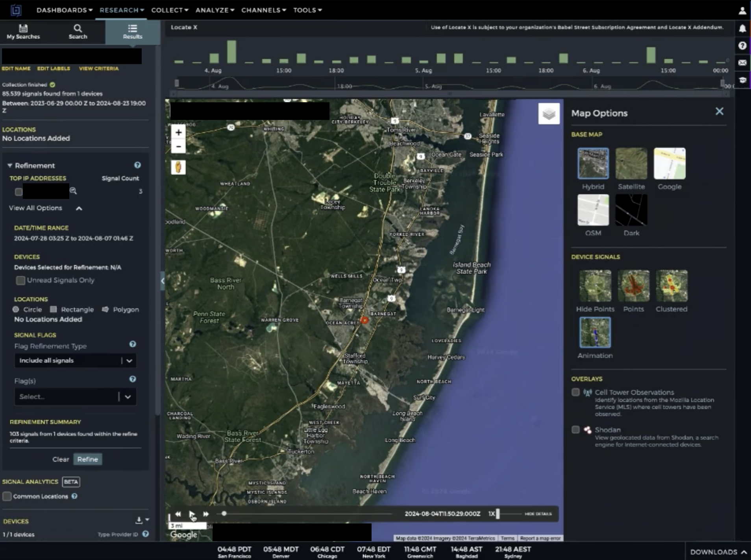This screenshot has height=560, width=751.
Task: Open Flag(s) help icon
Action: pyautogui.click(x=133, y=379)
